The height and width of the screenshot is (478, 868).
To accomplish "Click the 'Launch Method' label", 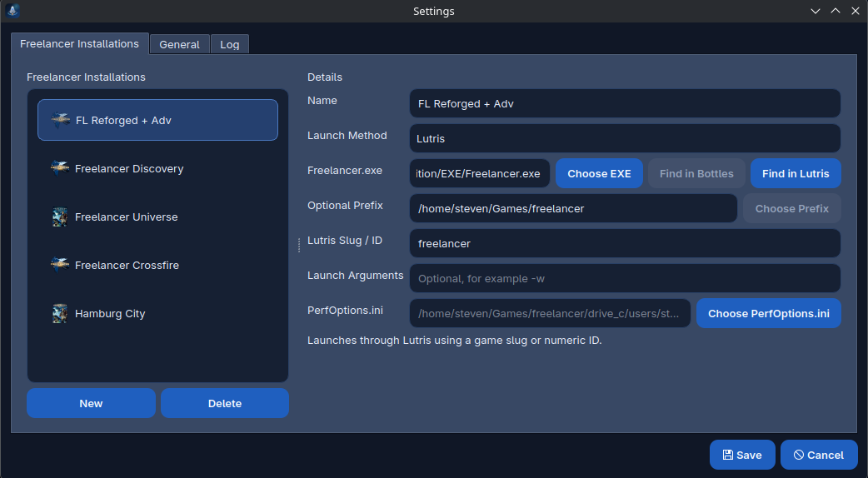I will pyautogui.click(x=347, y=136).
